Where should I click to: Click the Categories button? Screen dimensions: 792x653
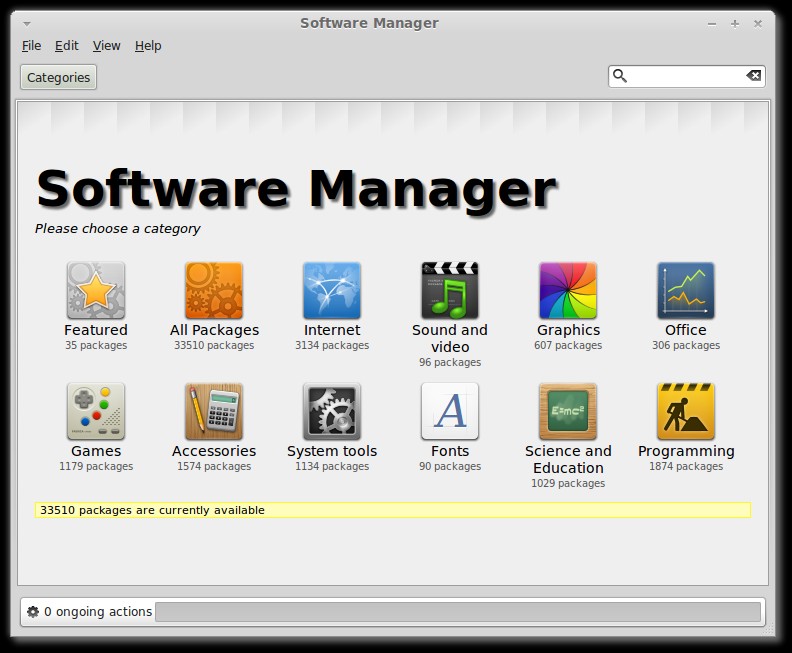(59, 77)
